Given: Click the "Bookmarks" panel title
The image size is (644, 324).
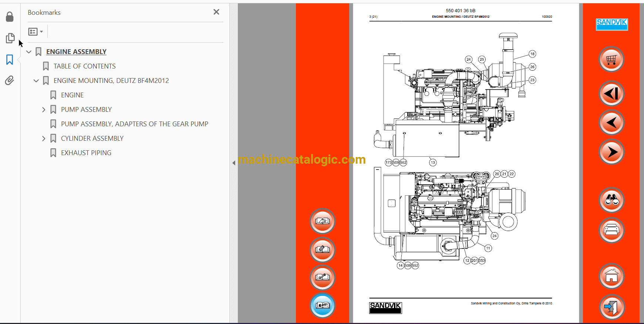Looking at the screenshot, I should (x=44, y=13).
